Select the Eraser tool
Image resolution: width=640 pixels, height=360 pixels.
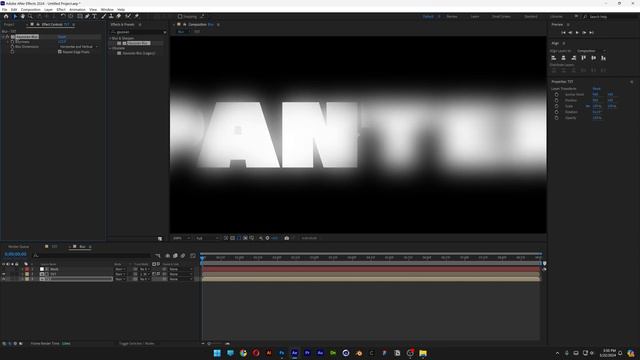(x=119, y=16)
